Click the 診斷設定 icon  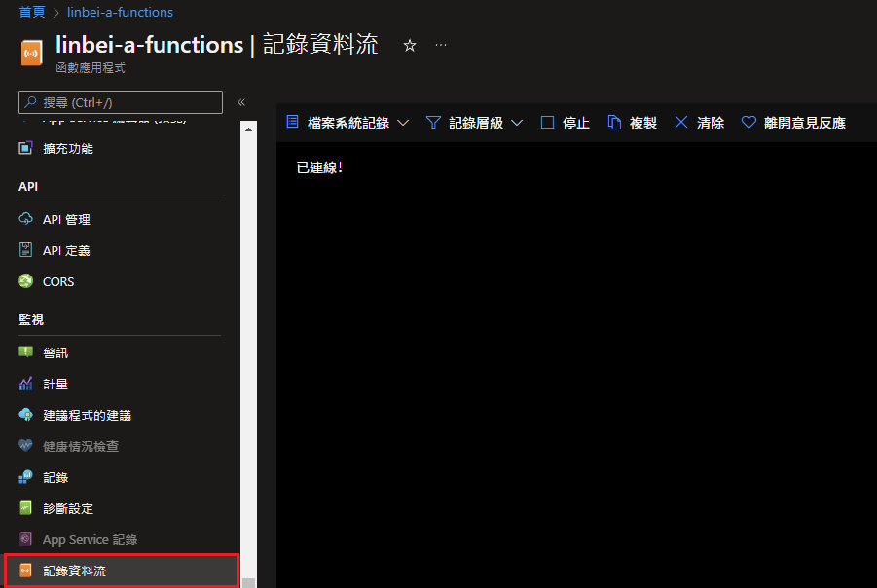click(x=25, y=508)
